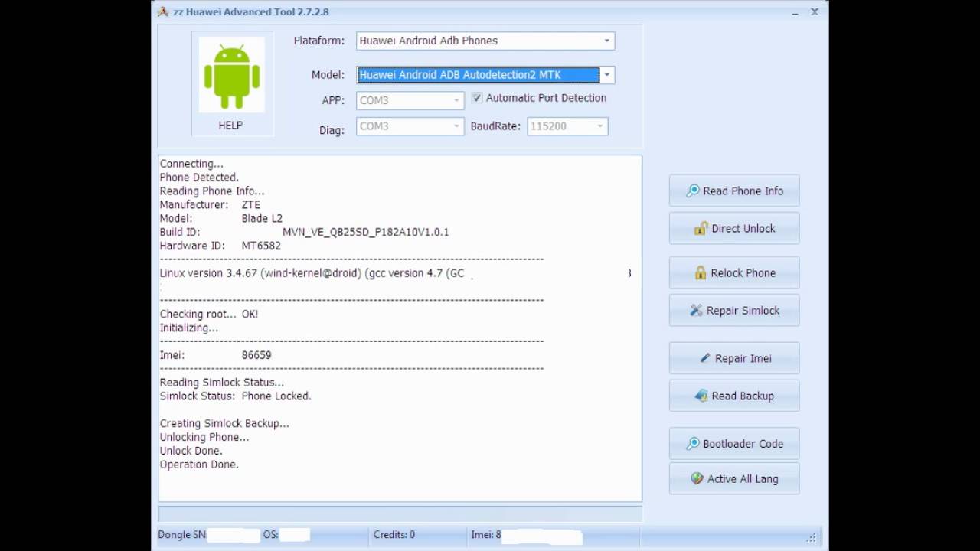Minimize the Huawei Advanced Tool window
The image size is (980, 551).
796,12
